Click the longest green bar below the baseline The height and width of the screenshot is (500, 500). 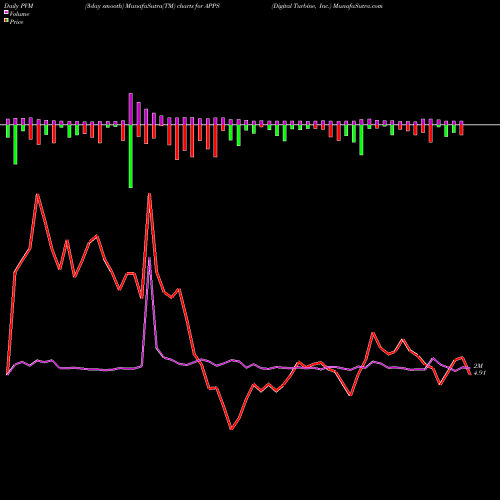[x=131, y=156]
